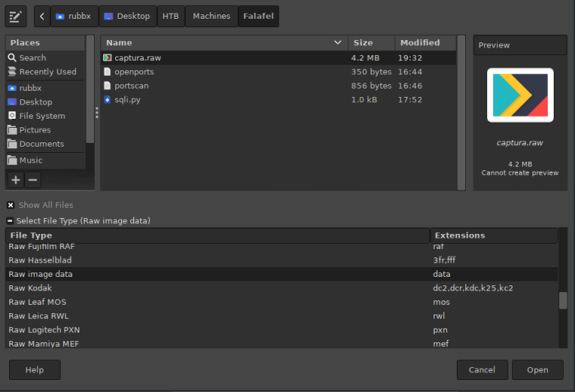The width and height of the screenshot is (575, 392).
Task: Click the remove bookmark minus icon
Action: click(x=33, y=180)
